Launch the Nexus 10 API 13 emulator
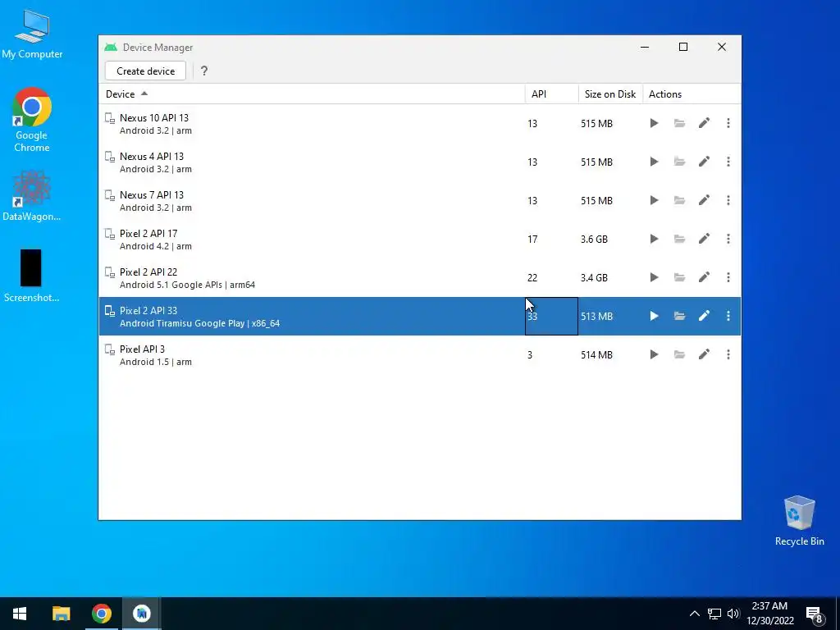The width and height of the screenshot is (840, 630). [x=654, y=123]
